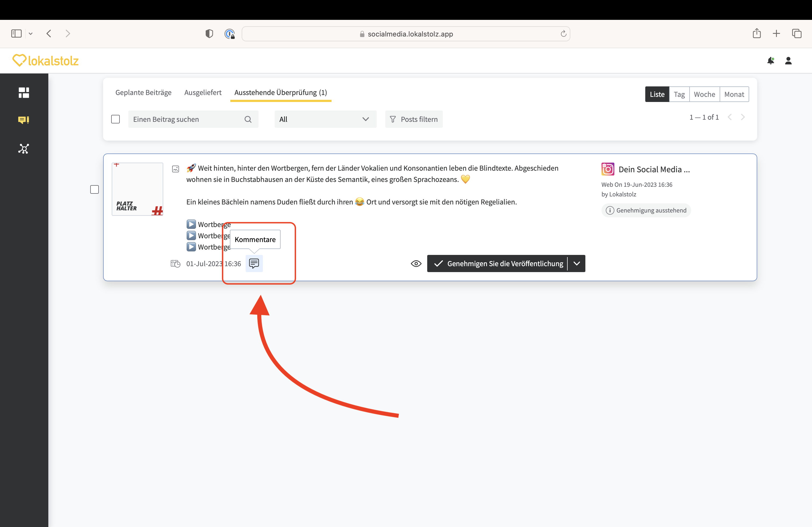Click the lokalstolz logo
The image size is (812, 527).
[x=45, y=61]
